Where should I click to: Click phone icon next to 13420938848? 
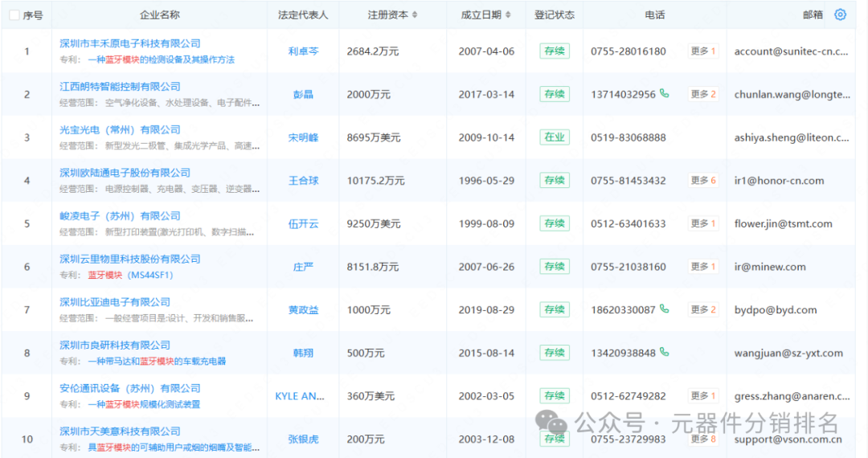click(x=665, y=353)
